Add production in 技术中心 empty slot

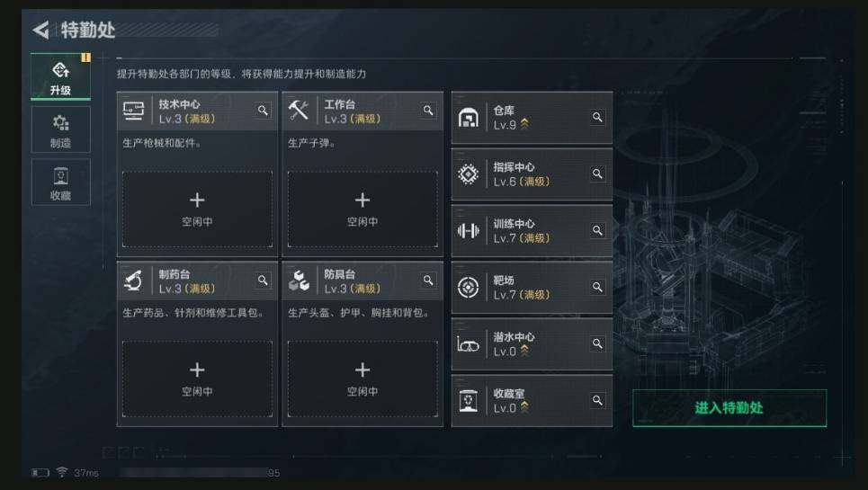[197, 209]
